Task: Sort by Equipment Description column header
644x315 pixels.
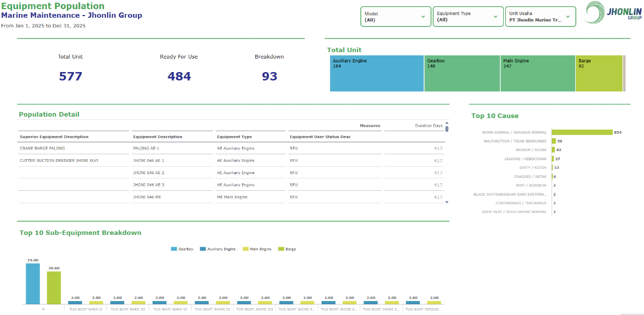Action: pos(158,137)
